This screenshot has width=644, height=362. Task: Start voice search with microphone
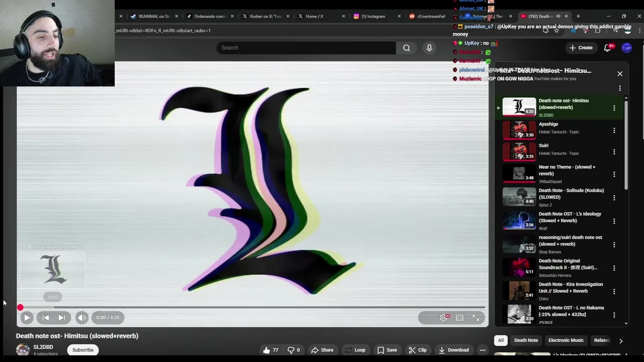429,48
